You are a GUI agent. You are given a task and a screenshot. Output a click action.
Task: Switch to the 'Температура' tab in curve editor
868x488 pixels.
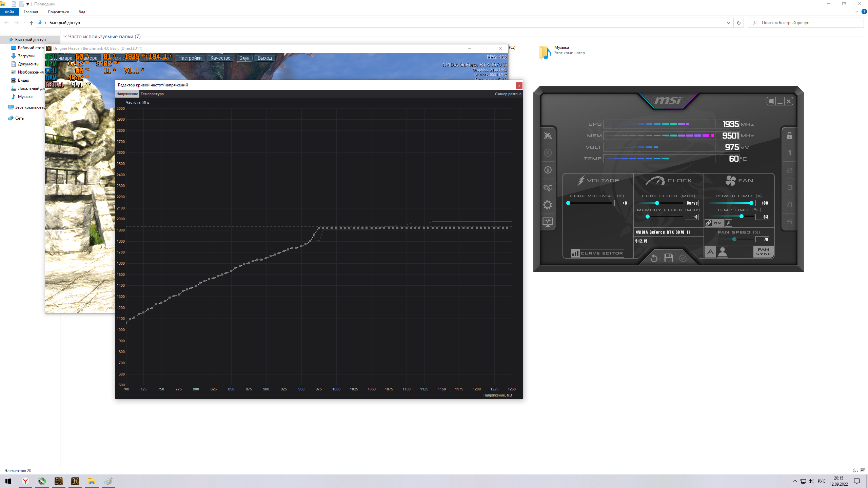pos(152,94)
